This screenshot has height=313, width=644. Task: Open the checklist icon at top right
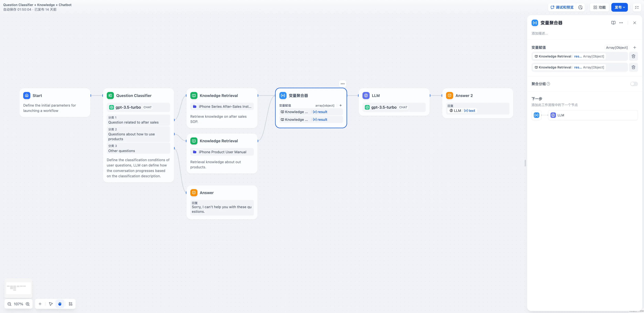pos(637,7)
